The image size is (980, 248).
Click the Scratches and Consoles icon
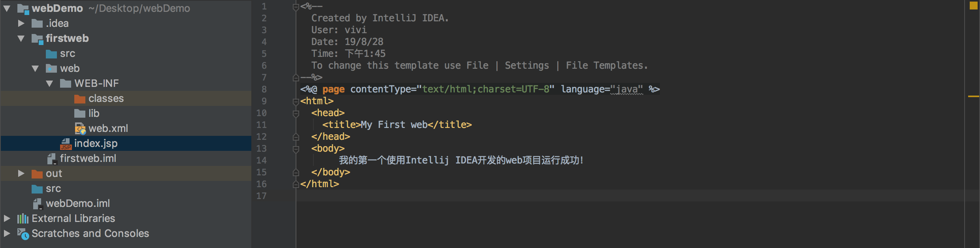(23, 234)
